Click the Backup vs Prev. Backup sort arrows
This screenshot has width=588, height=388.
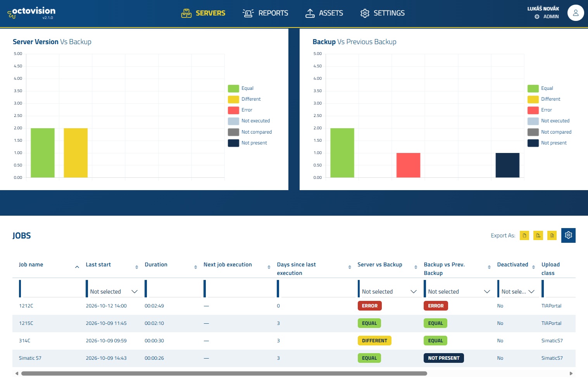(489, 267)
